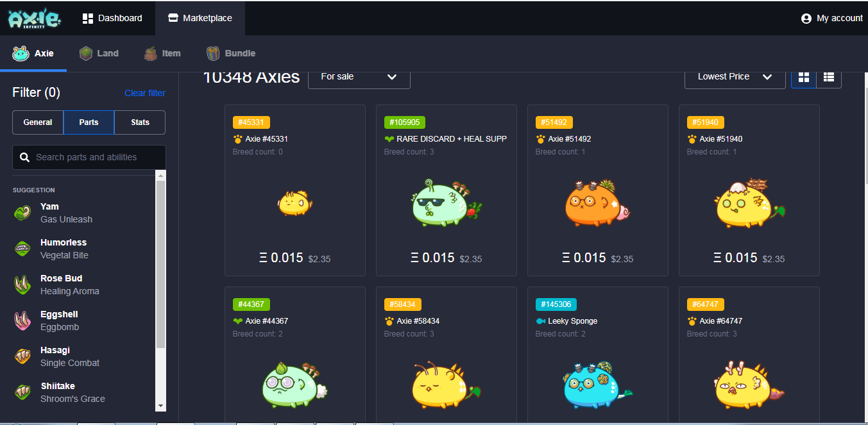Click beast class paw icon on Axie #51940
Viewport: 868px width, 425px height.
(x=692, y=138)
